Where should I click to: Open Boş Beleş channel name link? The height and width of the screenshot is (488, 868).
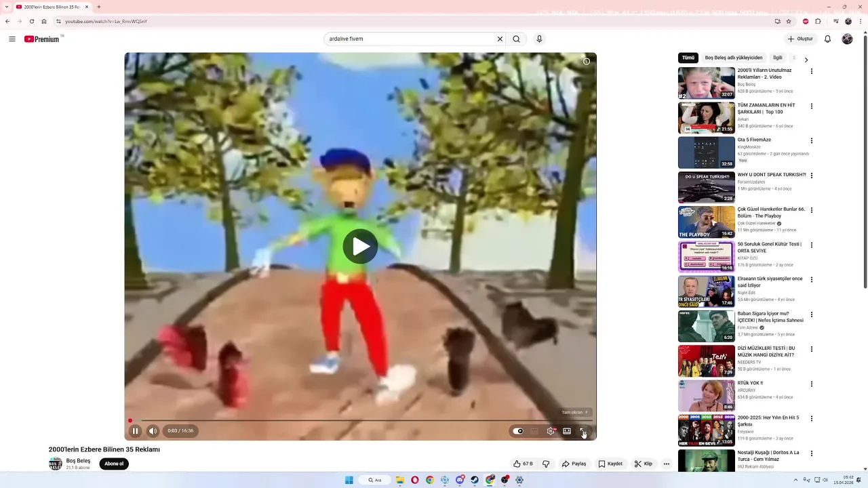(x=78, y=461)
